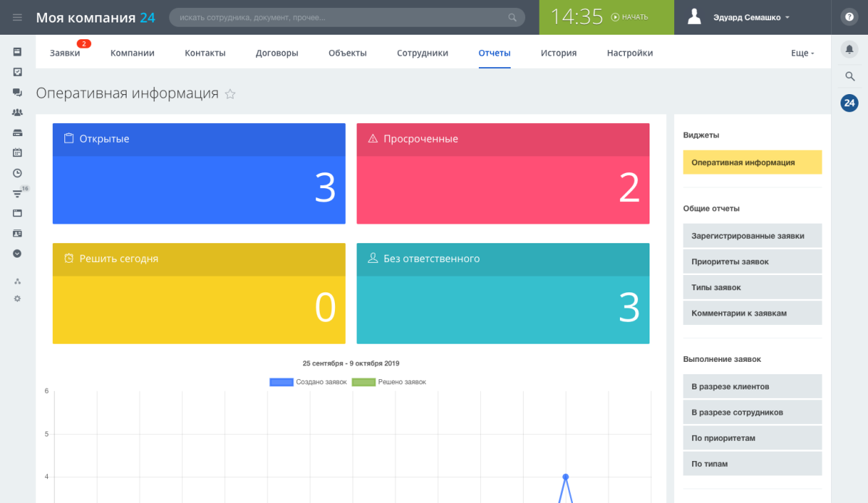Open the hamburger menu top left

coord(17,17)
